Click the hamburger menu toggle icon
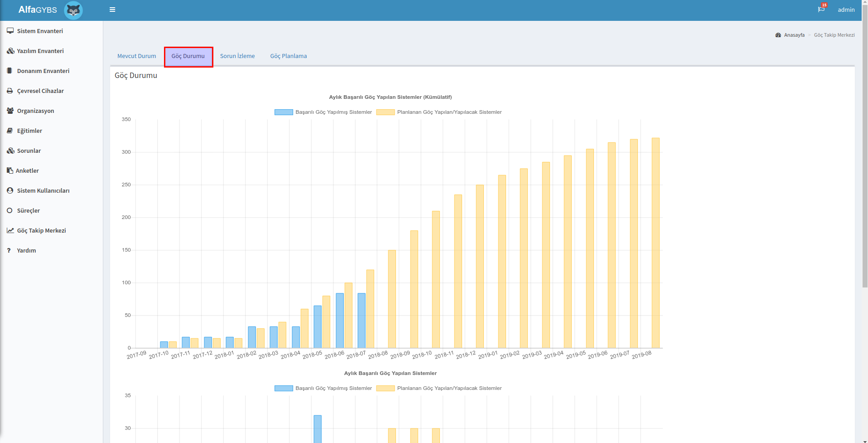Screen dimensions: 868x443 (x=112, y=10)
